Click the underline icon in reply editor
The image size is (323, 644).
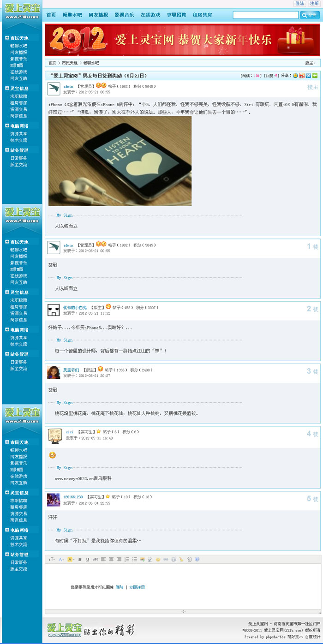[87, 559]
